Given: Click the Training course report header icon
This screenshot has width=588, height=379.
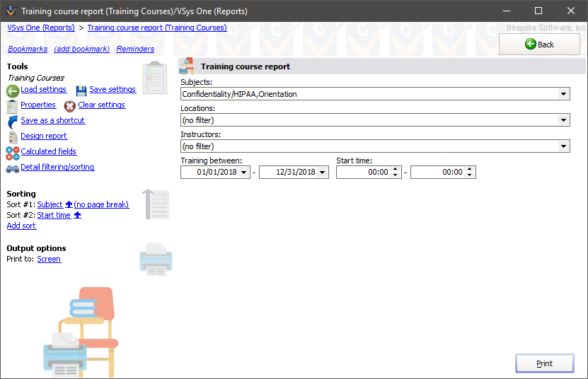Looking at the screenshot, I should pos(186,66).
